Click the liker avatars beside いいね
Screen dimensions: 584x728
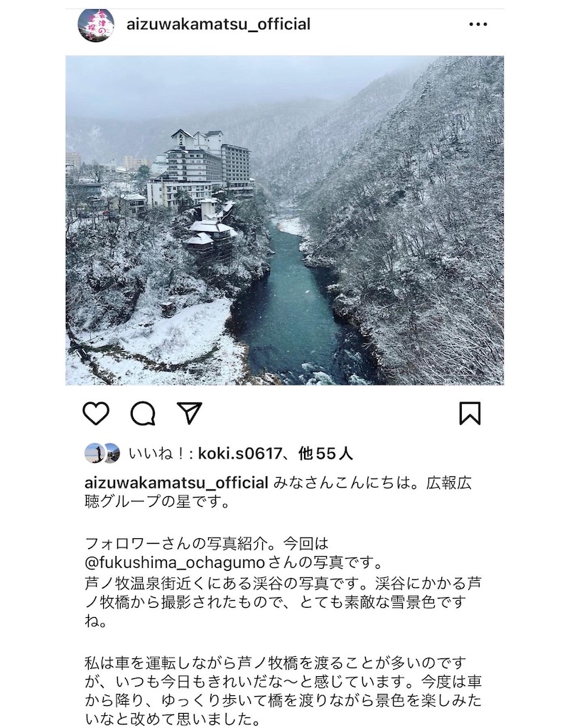[102, 453]
